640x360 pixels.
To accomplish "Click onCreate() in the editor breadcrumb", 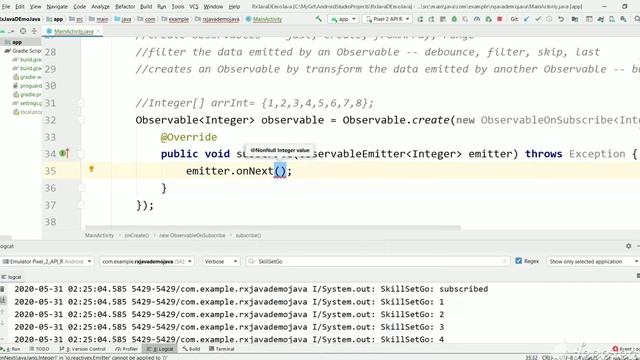I will click(137, 236).
